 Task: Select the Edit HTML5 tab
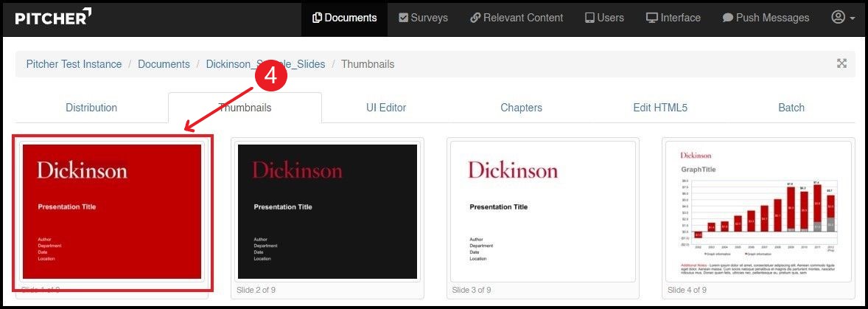click(660, 108)
